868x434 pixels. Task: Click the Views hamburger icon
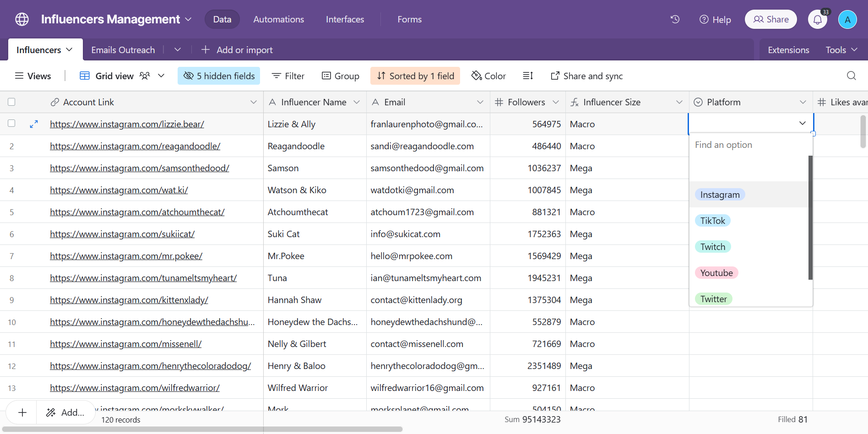coord(19,76)
